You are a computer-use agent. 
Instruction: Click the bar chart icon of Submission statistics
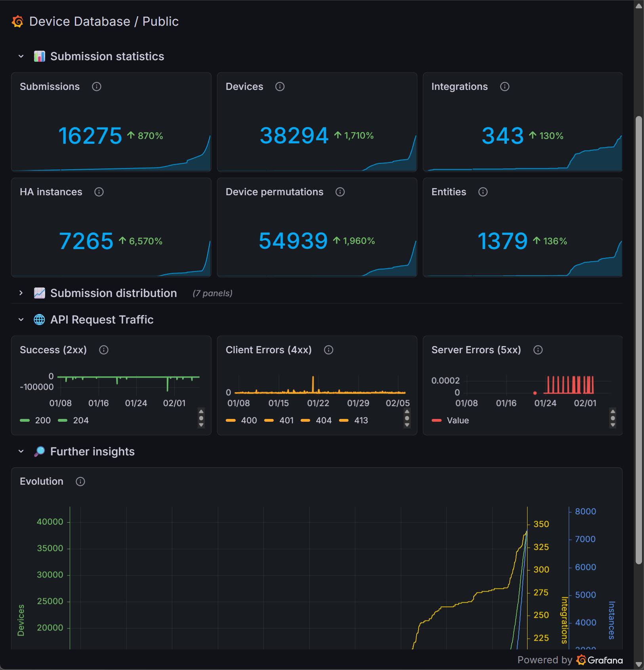pos(39,56)
